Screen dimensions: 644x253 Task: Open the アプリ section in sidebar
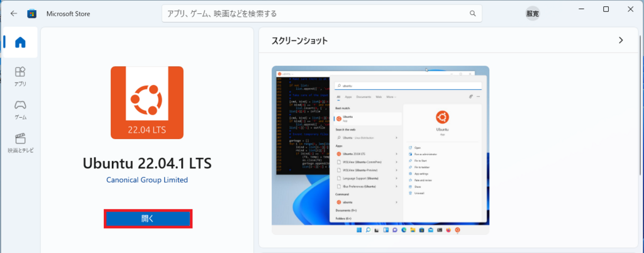20,77
